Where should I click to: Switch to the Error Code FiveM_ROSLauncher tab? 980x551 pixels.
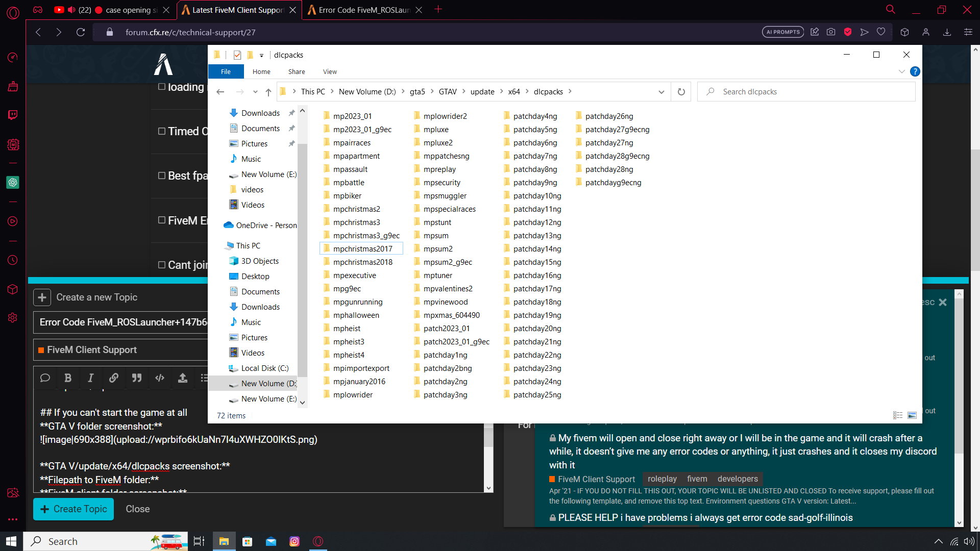[x=362, y=9]
